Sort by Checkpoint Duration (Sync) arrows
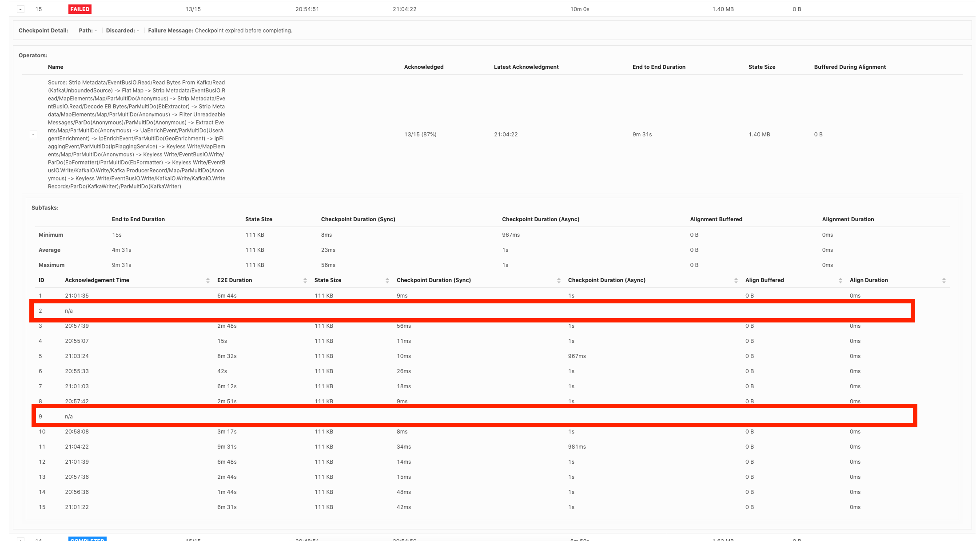 (x=558, y=280)
